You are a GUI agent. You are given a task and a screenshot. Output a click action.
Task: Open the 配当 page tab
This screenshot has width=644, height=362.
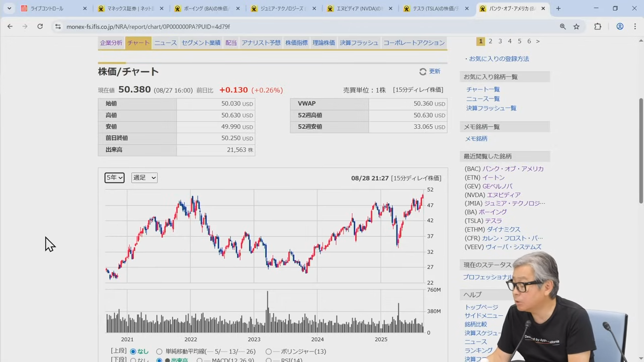click(x=231, y=43)
